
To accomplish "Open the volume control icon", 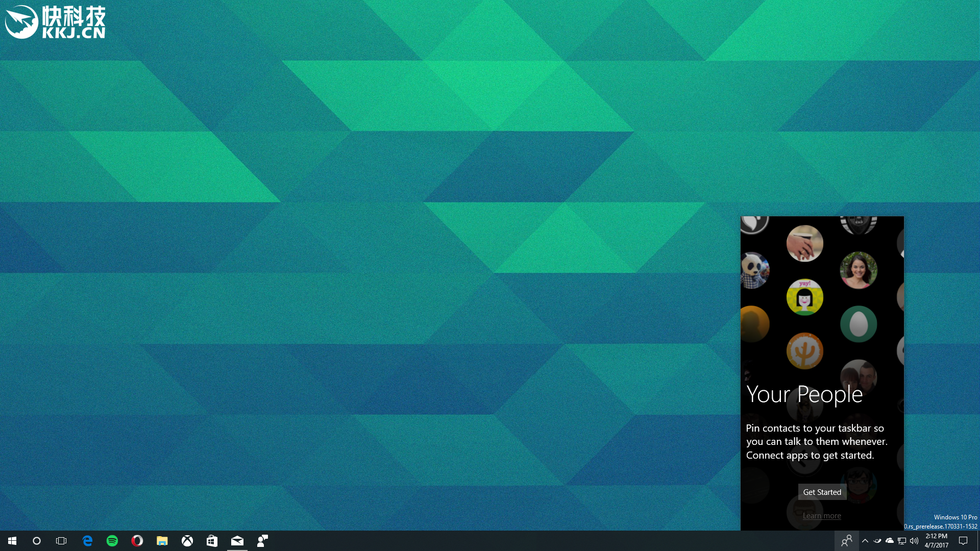I will [x=914, y=541].
